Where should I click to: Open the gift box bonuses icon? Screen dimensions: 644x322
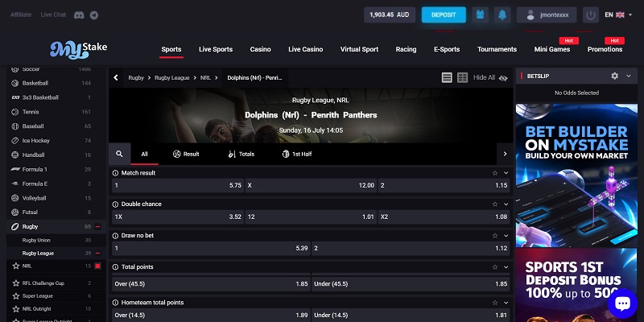pos(480,14)
